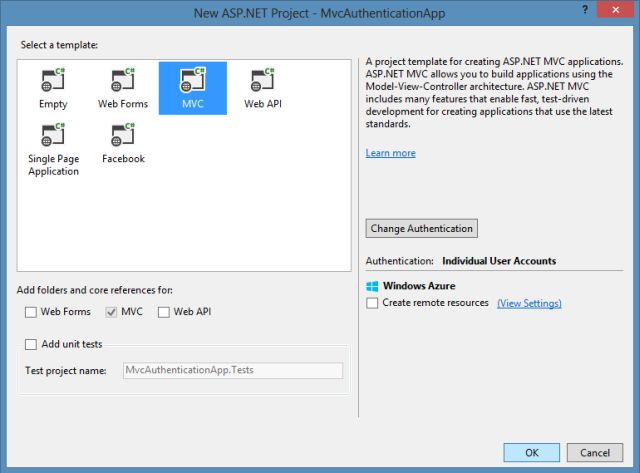Click the Authentication: label
The height and width of the screenshot is (473, 640).
point(399,261)
